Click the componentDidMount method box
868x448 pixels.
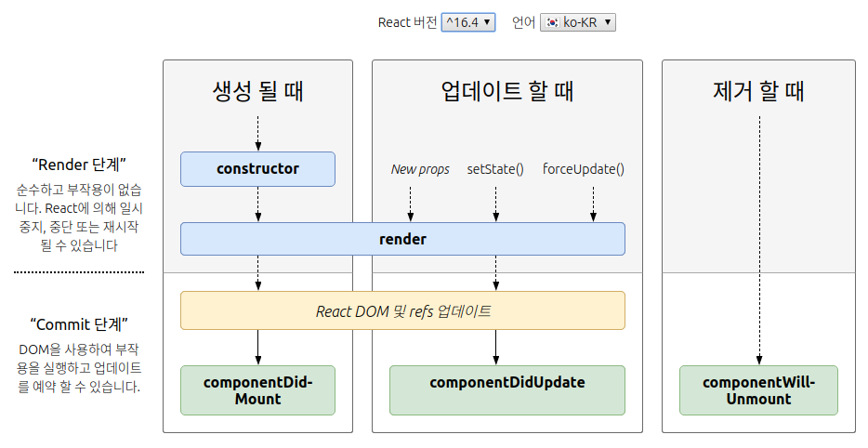(257, 390)
